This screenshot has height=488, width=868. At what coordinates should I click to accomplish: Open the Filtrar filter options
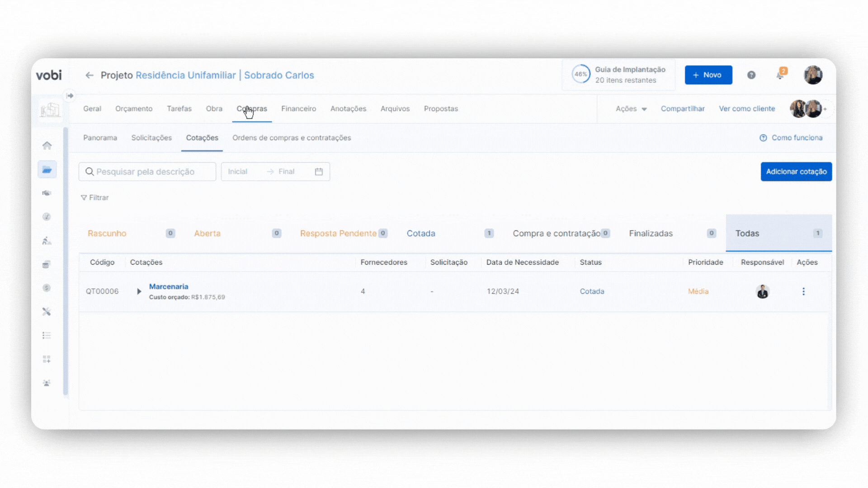(95, 197)
